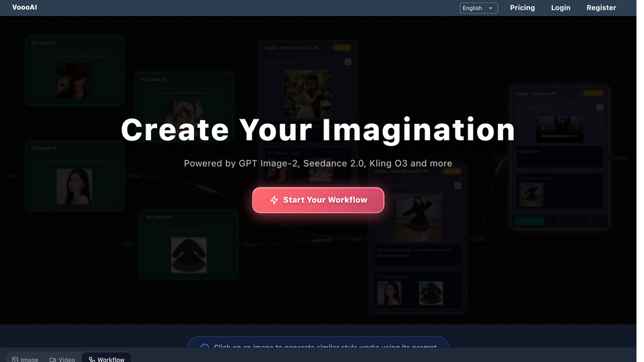Click the picture icon on the Image tab
The image size is (644, 362).
point(15,359)
